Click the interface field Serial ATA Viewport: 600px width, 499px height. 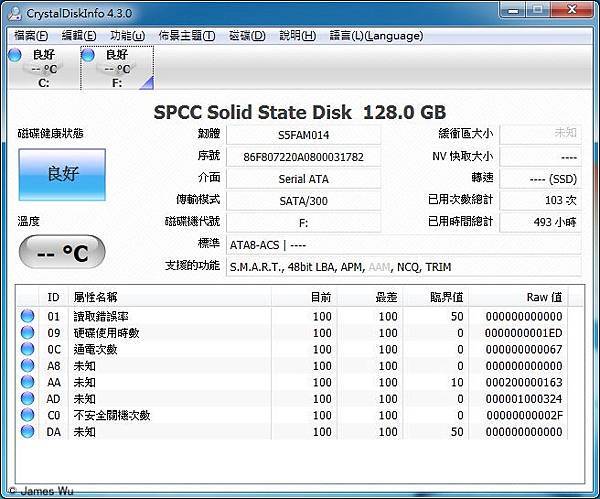point(303,179)
